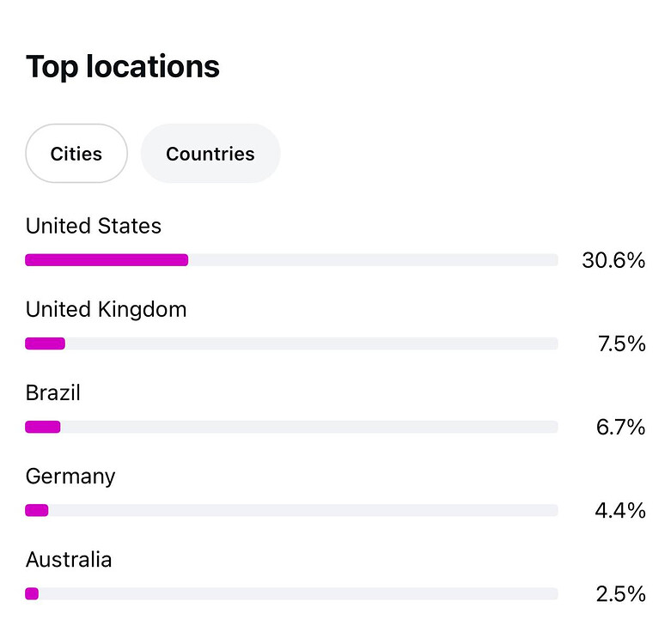Select the 7.5% United Kingdom percentage

(x=621, y=343)
